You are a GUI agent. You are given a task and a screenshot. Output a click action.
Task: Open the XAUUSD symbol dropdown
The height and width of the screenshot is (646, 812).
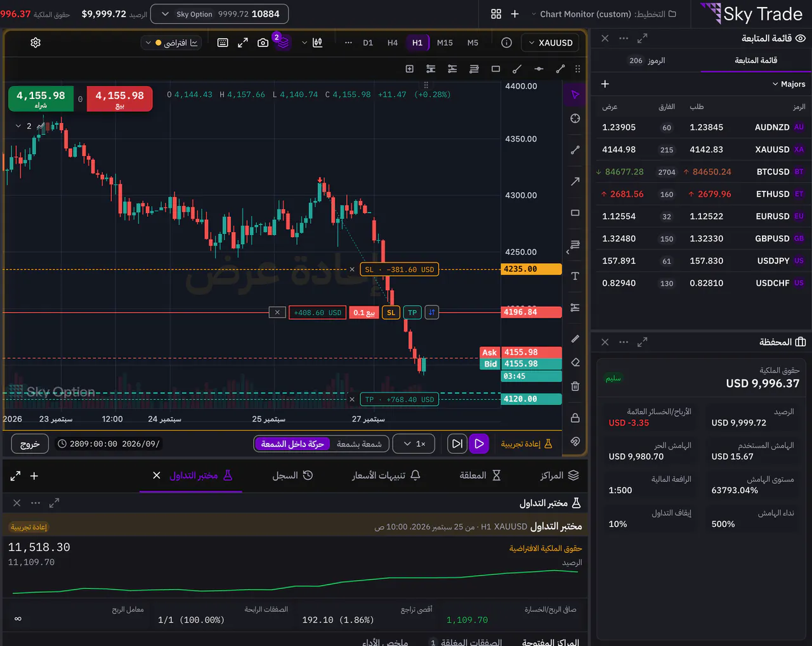[550, 42]
